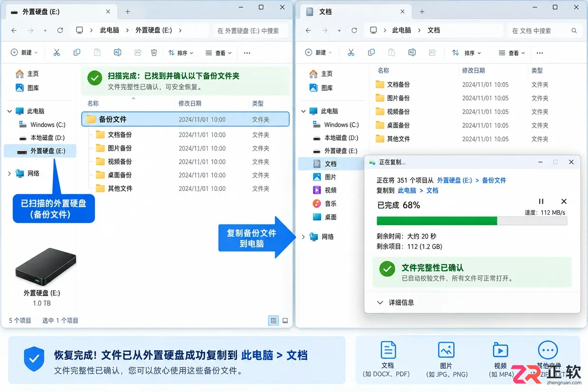588x392 pixels.
Task: Click 此电脑 breadcrumb in the 外置硬盘 address bar
Action: [x=110, y=30]
